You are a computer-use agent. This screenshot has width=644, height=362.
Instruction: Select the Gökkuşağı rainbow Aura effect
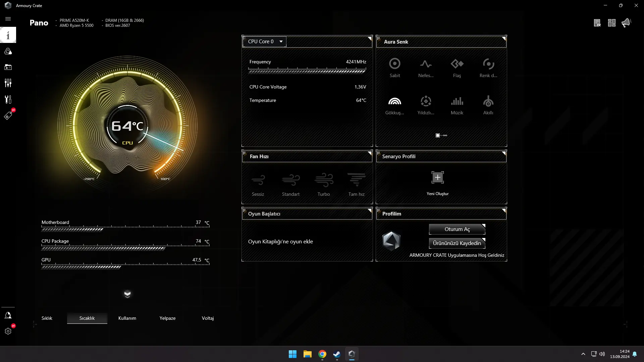pyautogui.click(x=394, y=105)
